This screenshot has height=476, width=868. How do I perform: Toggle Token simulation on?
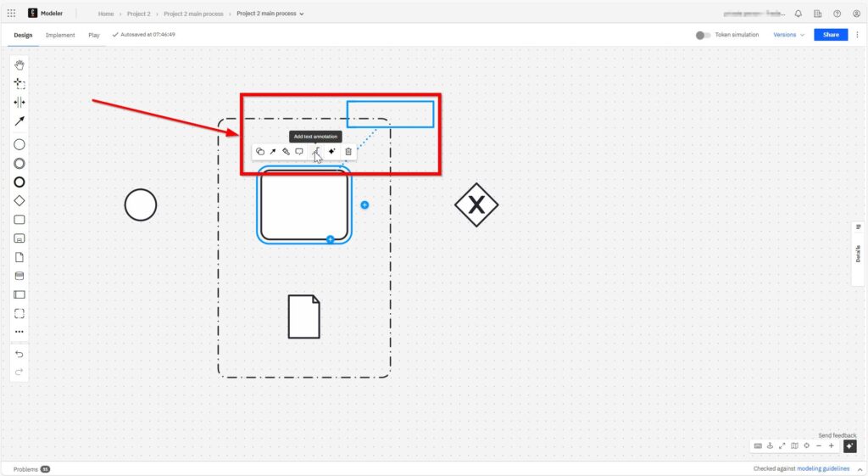(703, 35)
